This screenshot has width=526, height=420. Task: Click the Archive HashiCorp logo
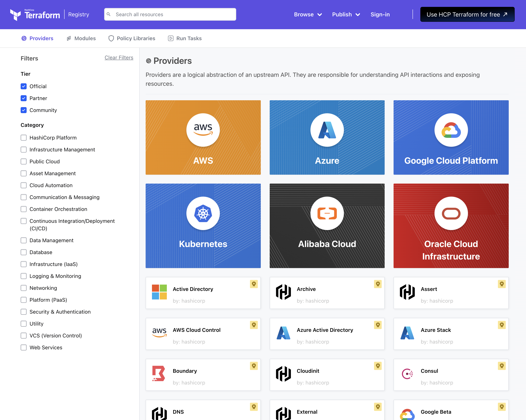283,292
